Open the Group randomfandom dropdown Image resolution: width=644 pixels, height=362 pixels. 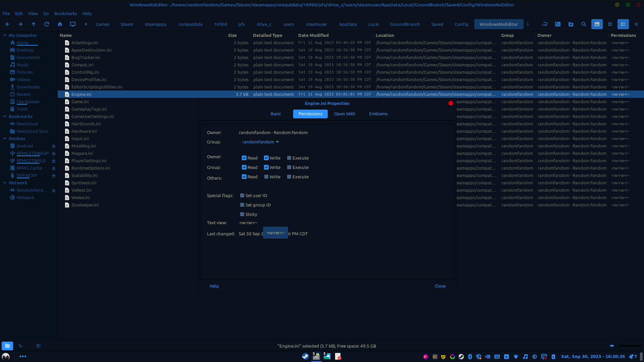coord(261,142)
